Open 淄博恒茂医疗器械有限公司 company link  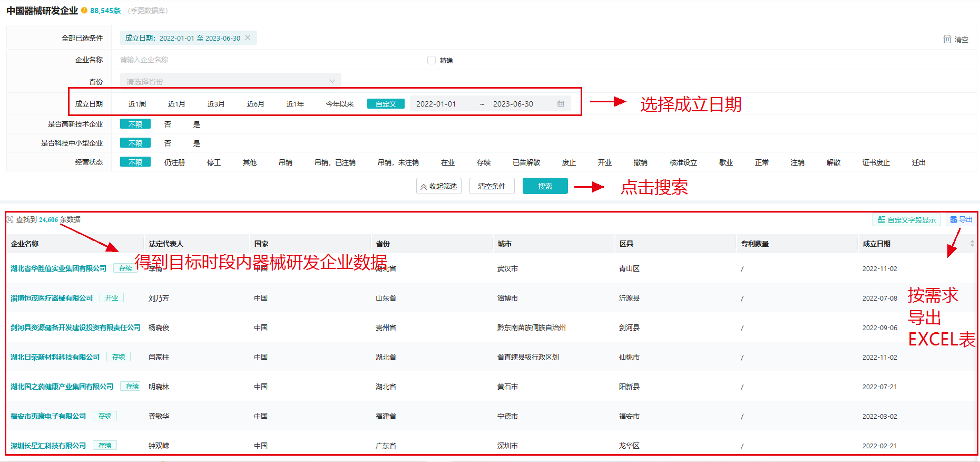(52, 298)
